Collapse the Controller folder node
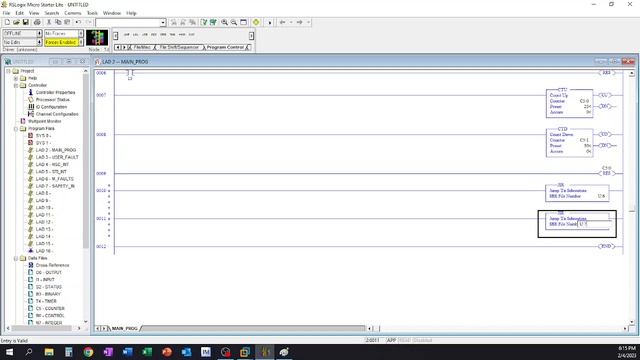 tap(16, 85)
